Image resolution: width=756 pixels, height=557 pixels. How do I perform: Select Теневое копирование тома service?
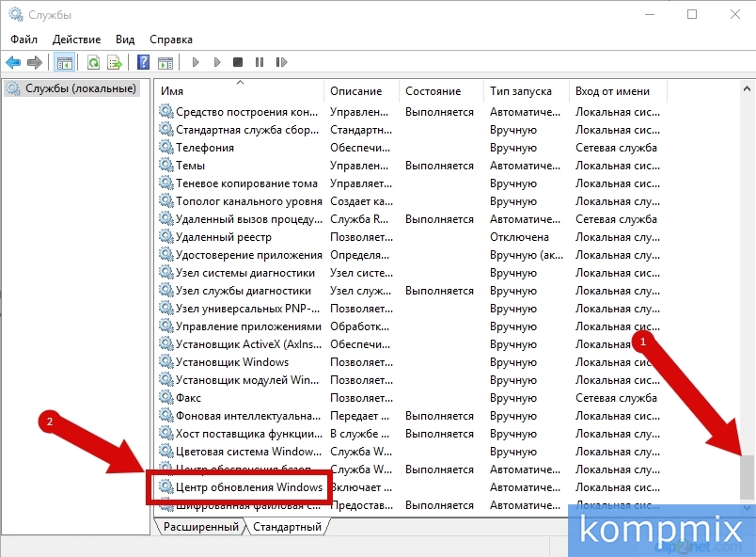click(x=246, y=183)
